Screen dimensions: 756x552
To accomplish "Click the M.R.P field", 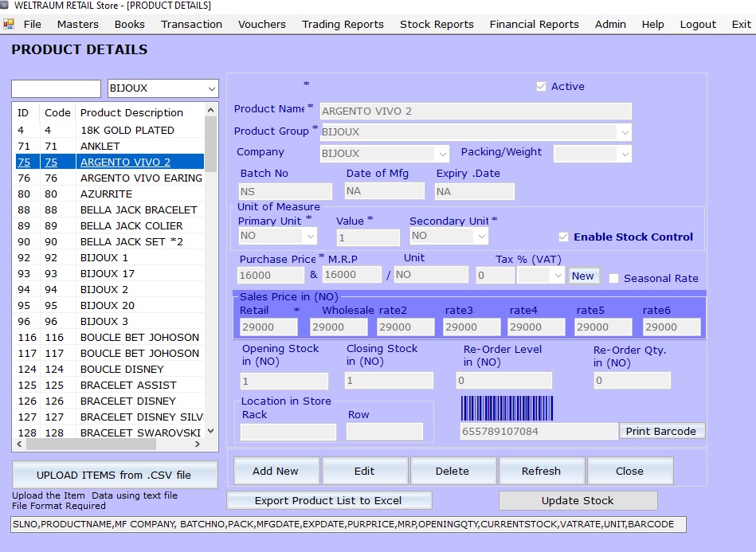I will pyautogui.click(x=352, y=275).
